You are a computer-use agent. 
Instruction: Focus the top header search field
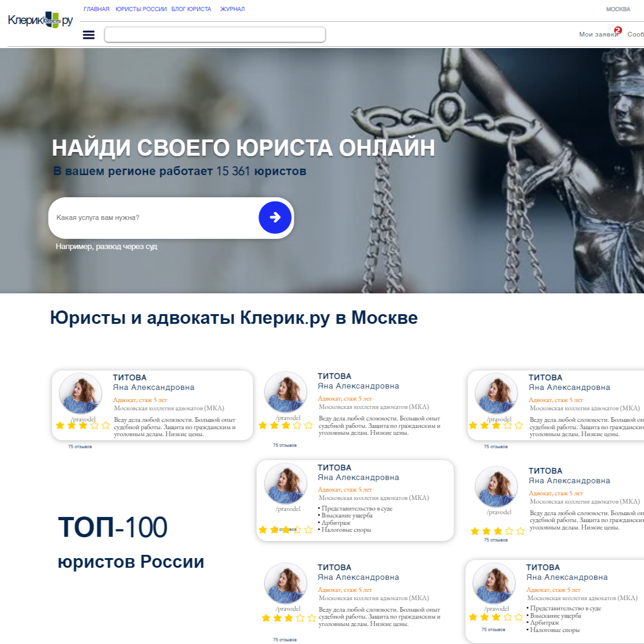click(215, 35)
